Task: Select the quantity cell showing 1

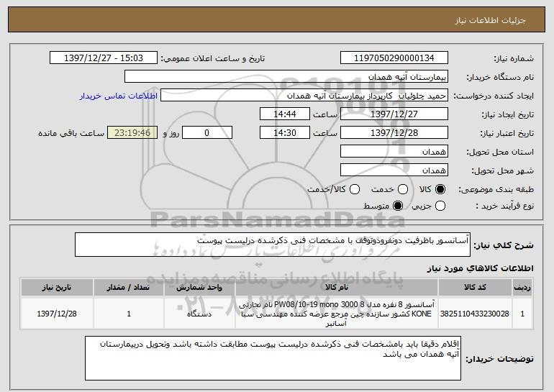Action: click(x=129, y=314)
